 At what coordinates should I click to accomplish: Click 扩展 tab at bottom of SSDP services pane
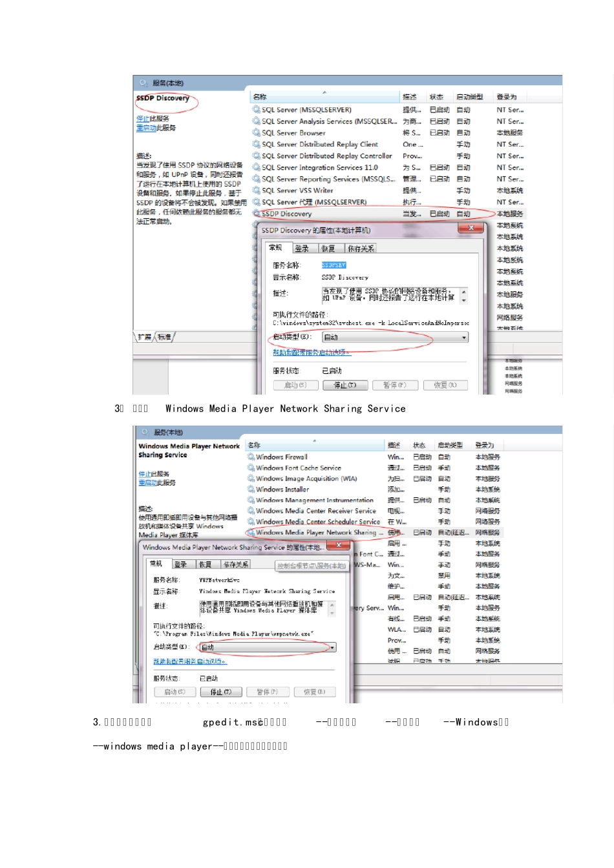point(144,337)
